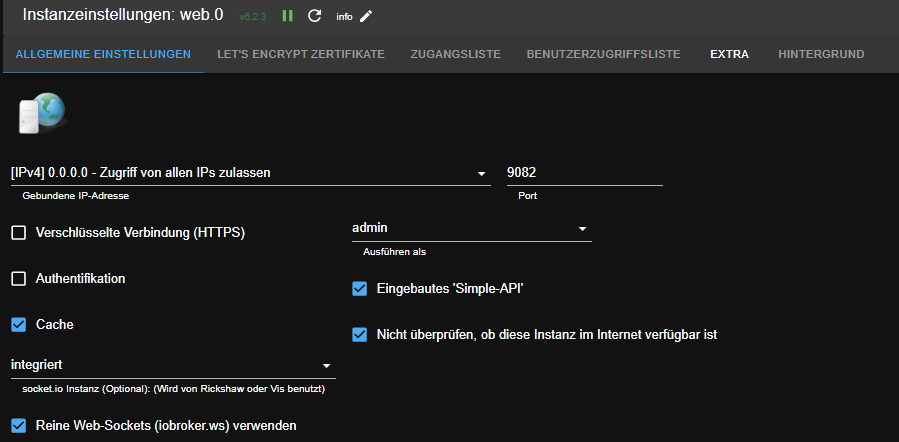Tick the Authentifikation checkbox

point(19,279)
